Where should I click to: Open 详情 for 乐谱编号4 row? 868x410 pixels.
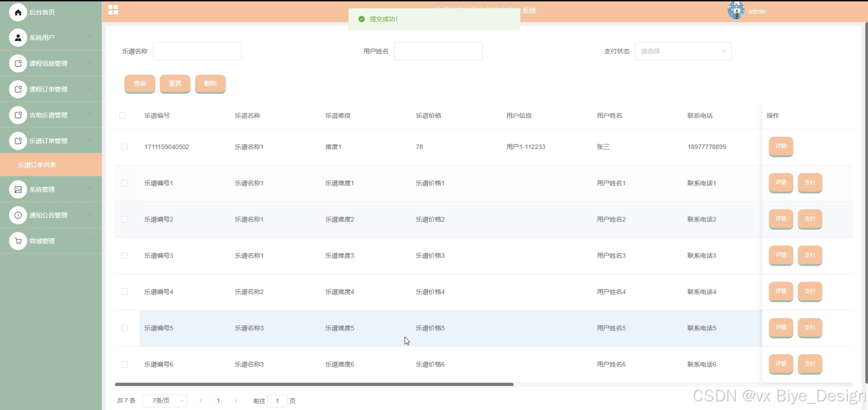tap(781, 291)
